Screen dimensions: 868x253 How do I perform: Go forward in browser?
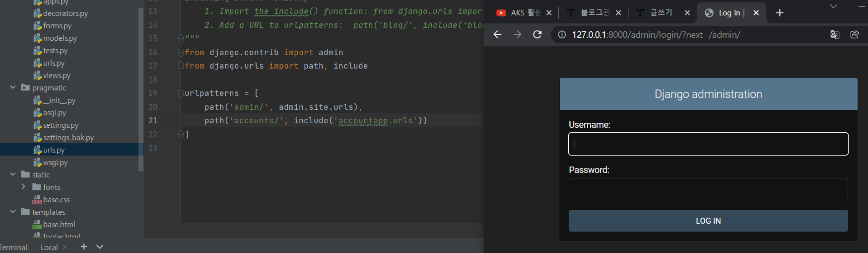point(517,34)
